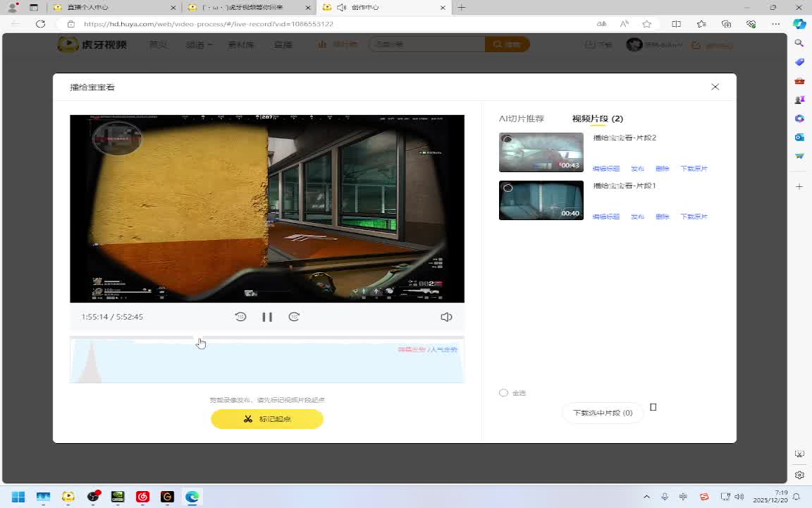Click the video progress bar above the chart
The height and width of the screenshot is (508, 812).
point(317,338)
